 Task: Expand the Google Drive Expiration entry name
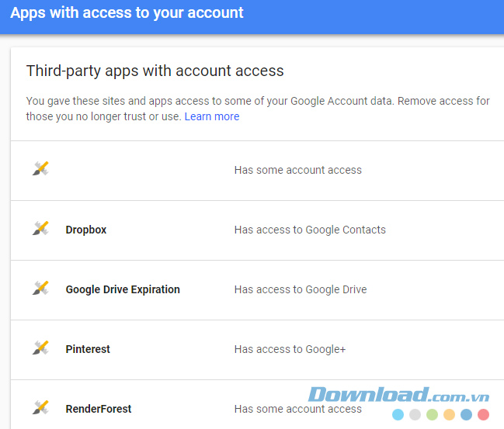click(123, 289)
